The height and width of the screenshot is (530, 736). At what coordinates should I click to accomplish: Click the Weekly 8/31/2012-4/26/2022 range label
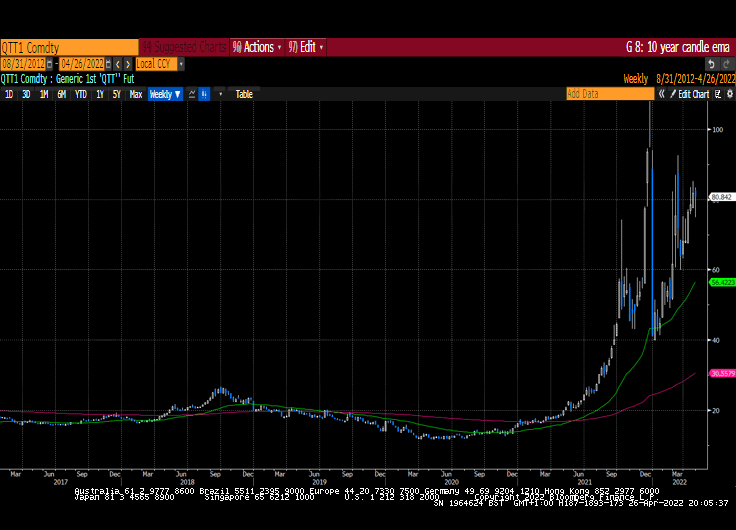[679, 79]
